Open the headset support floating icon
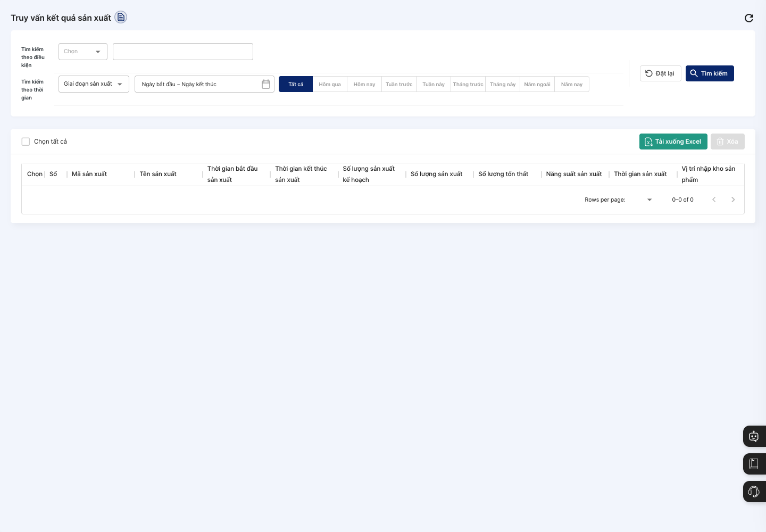 pos(754,492)
